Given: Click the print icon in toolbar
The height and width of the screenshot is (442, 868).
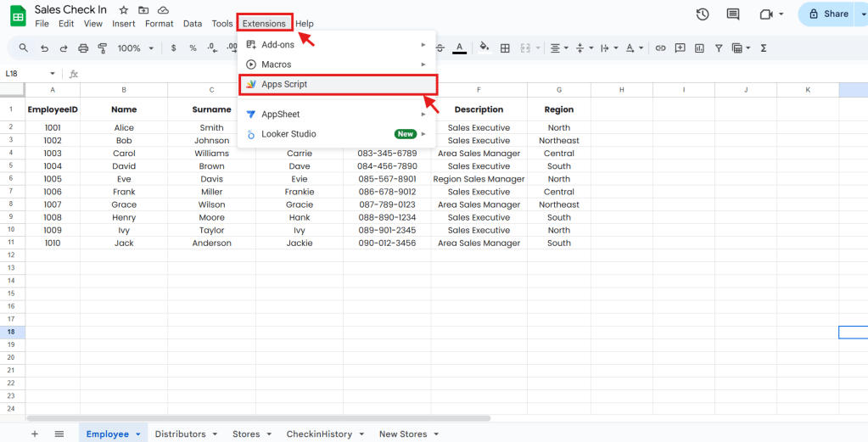Looking at the screenshot, I should (83, 48).
